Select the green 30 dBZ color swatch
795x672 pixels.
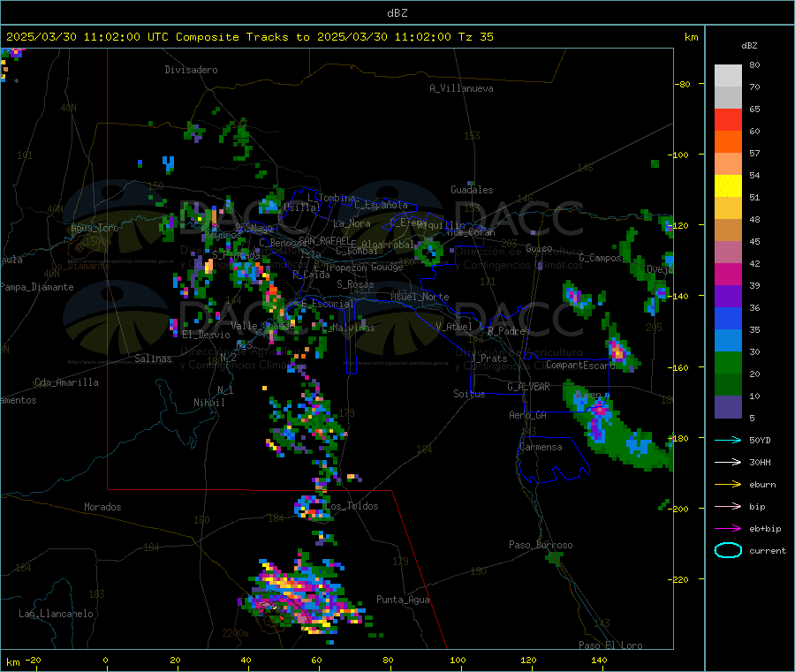tap(728, 362)
